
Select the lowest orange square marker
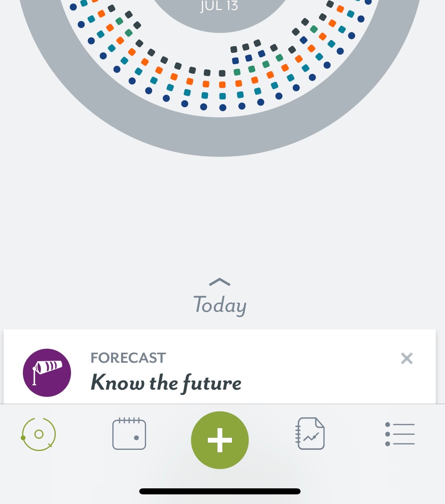(x=222, y=85)
